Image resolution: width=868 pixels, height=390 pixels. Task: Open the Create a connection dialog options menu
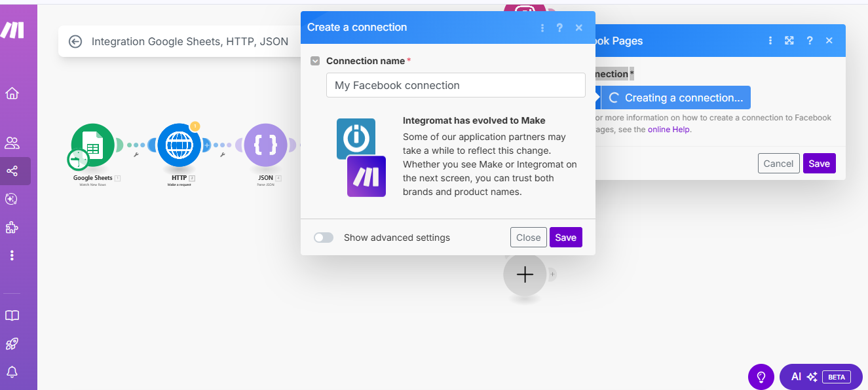tap(542, 27)
